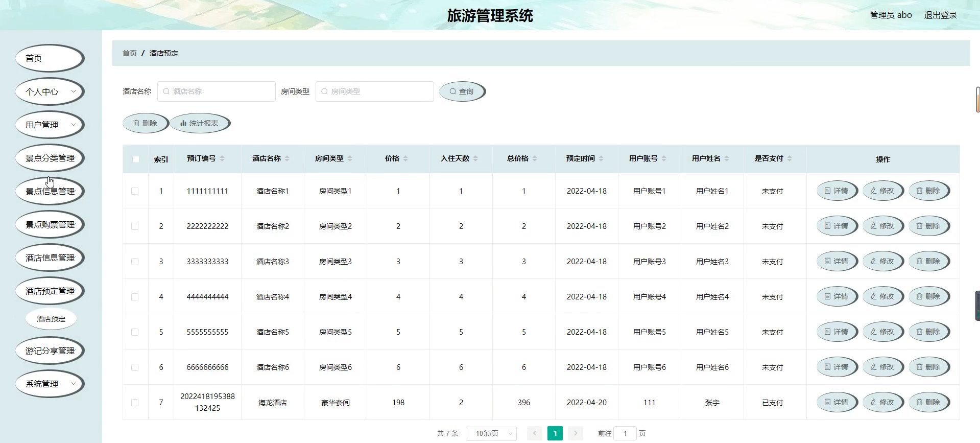Open 详情 for row 1111111111
This screenshot has width=980, height=443.
pos(836,191)
